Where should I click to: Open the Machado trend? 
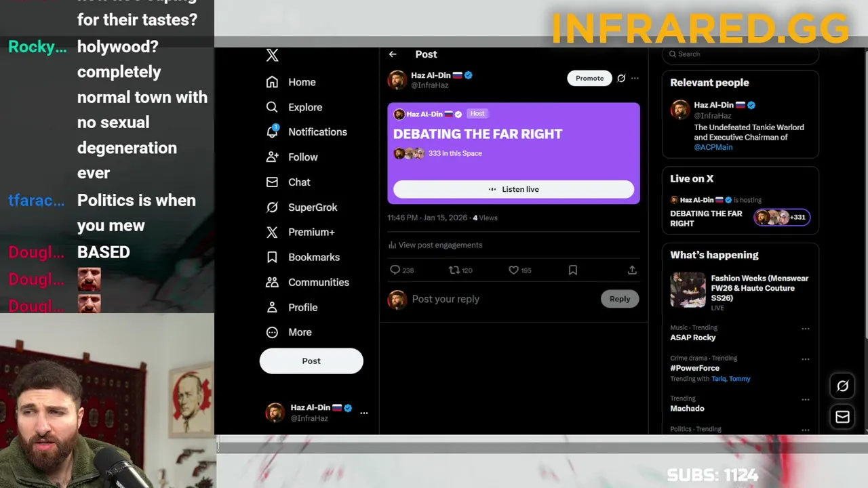coord(688,409)
